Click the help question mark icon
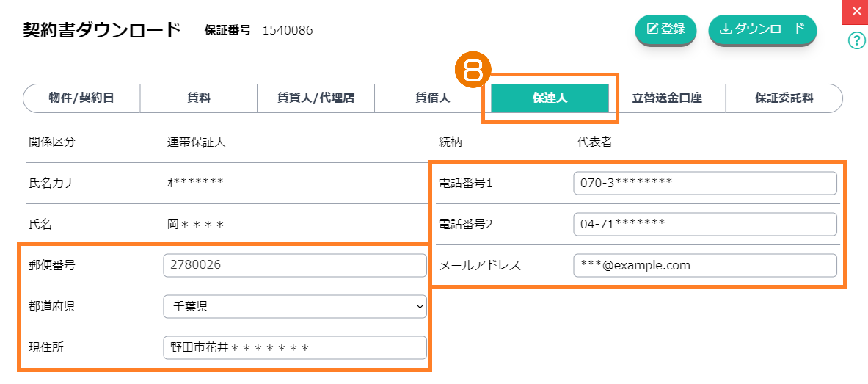868x384 pixels. pos(856,40)
